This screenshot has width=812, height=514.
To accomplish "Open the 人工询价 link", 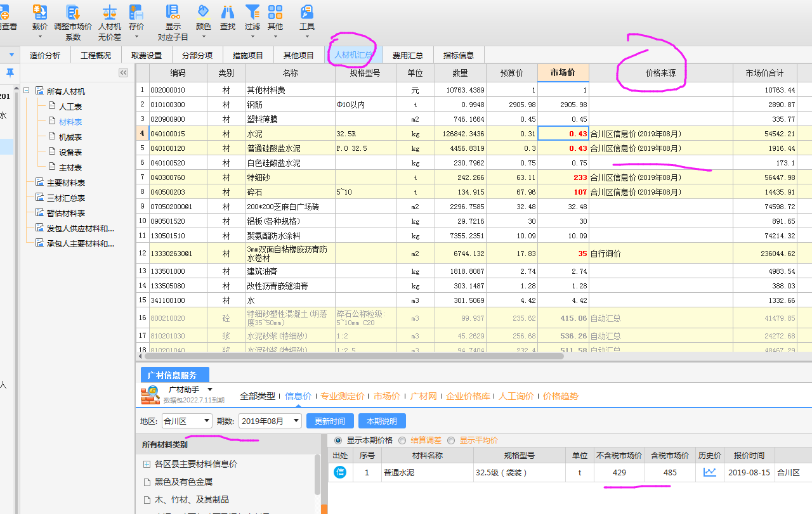I will click(x=516, y=396).
